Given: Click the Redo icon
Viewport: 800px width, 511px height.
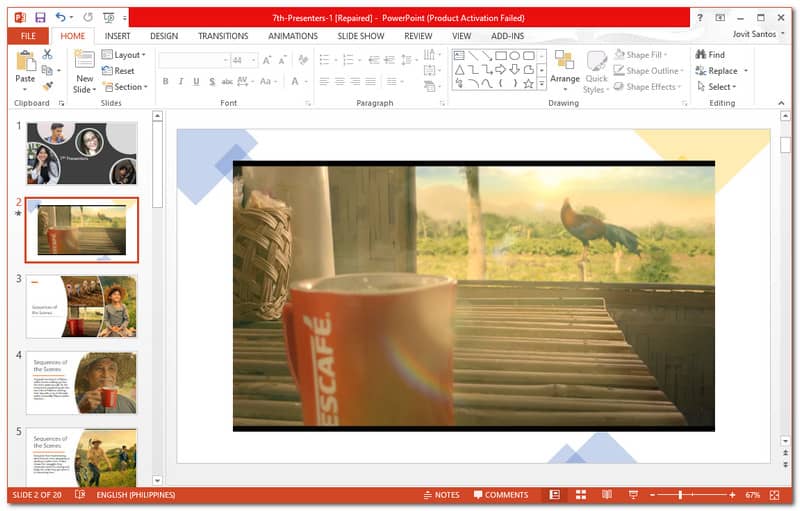Looking at the screenshot, I should [x=88, y=17].
